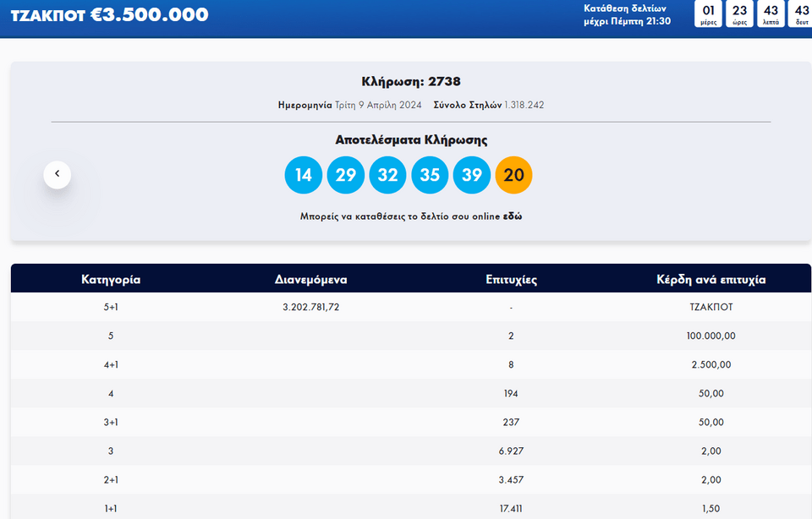Click the orange Joker number 20 ball

[x=513, y=175]
